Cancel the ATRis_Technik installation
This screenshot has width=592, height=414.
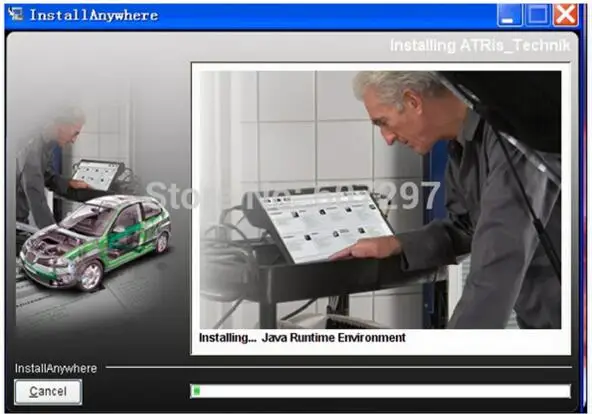click(x=48, y=392)
